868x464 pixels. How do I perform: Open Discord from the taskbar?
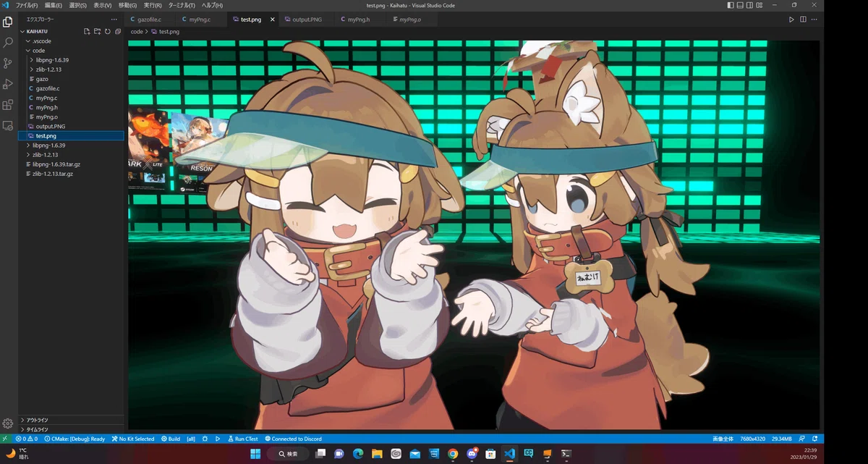click(x=472, y=454)
